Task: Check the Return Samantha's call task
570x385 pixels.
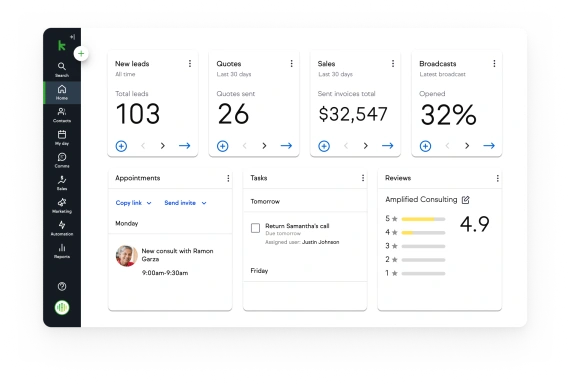Action: pyautogui.click(x=256, y=228)
